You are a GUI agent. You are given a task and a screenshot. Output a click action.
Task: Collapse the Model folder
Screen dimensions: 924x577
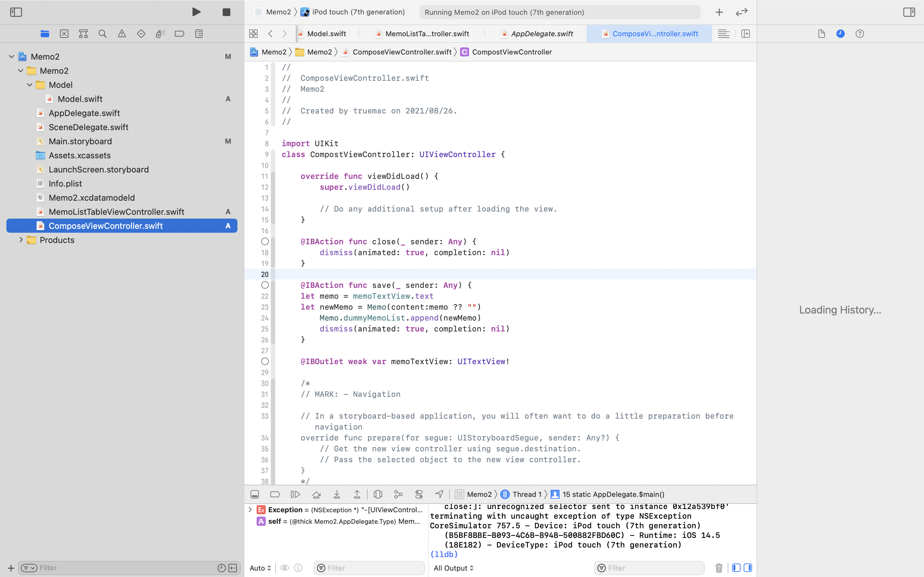tap(30, 85)
